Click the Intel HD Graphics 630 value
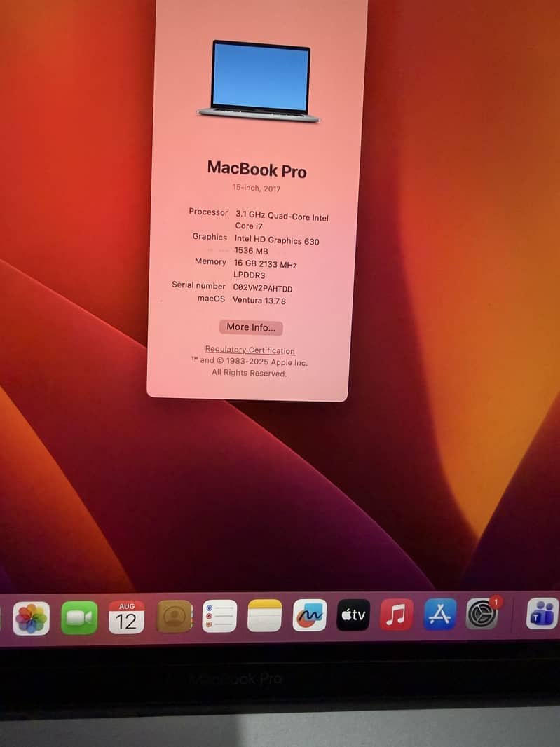The height and width of the screenshot is (747, 560). 276,245
